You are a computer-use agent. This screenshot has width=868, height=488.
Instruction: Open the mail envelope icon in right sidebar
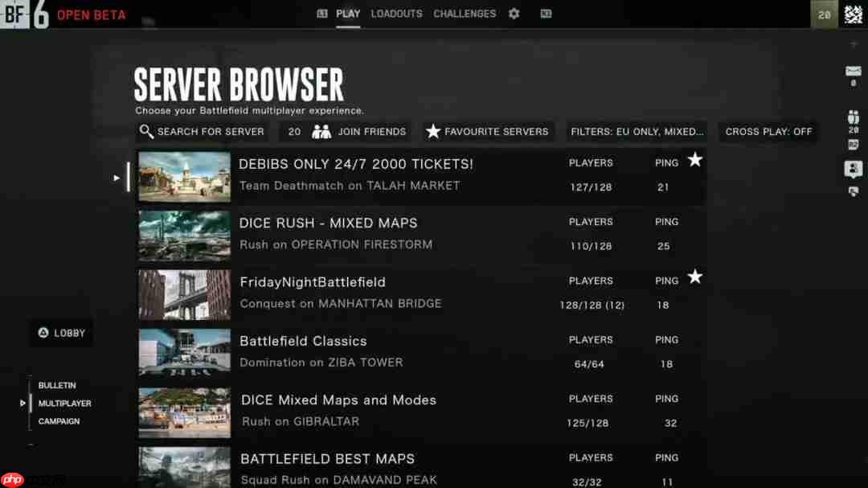pos(853,71)
